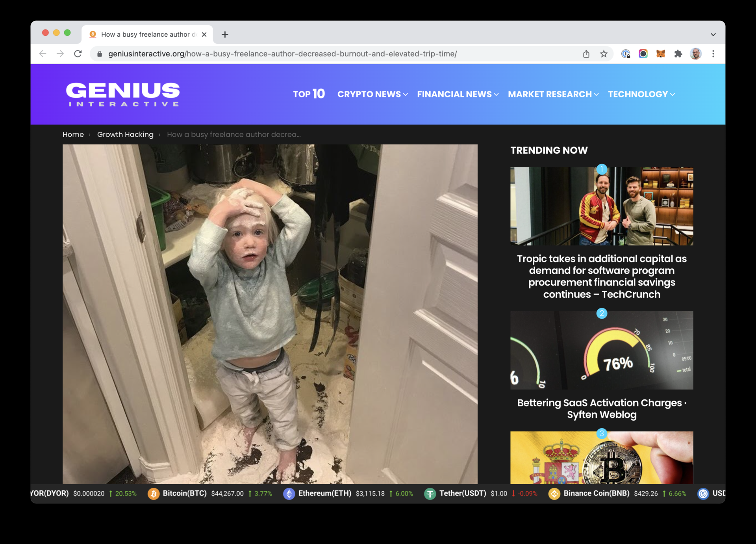Screen dimensions: 756x544
Task: Open the Extensions puzzle piece menu
Action: (x=678, y=54)
